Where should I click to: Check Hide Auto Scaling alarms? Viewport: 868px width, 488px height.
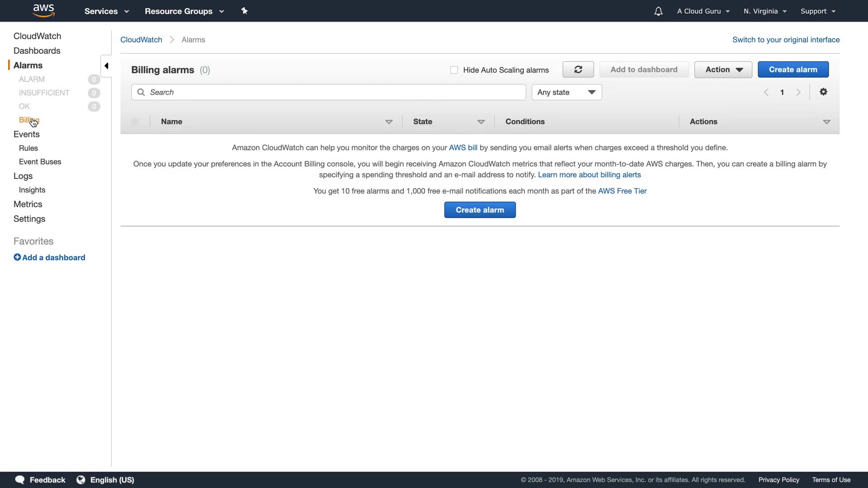[454, 70]
